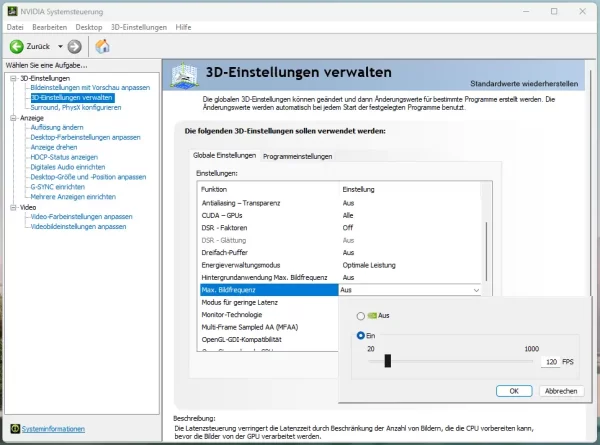600x445 pixels.
Task: Open the Datei menu
Action: pyautogui.click(x=15, y=27)
